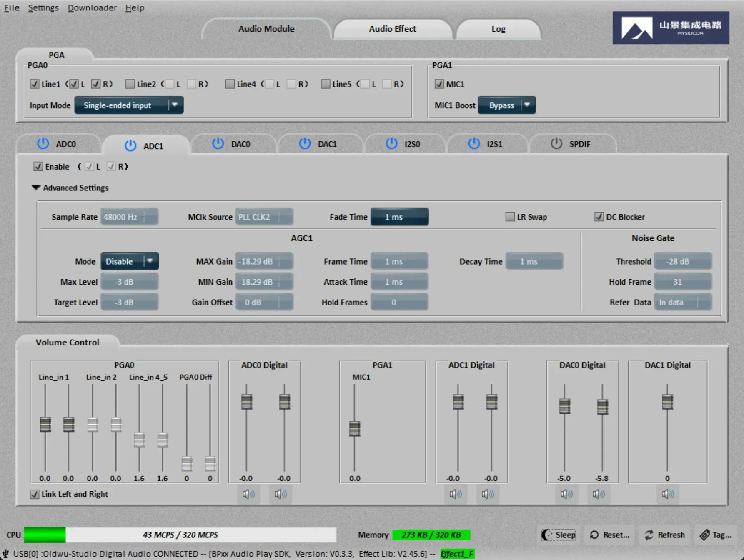Screen dimensions: 744x560
Task: Click Line_in 1 left slider handle
Action: 45,425
